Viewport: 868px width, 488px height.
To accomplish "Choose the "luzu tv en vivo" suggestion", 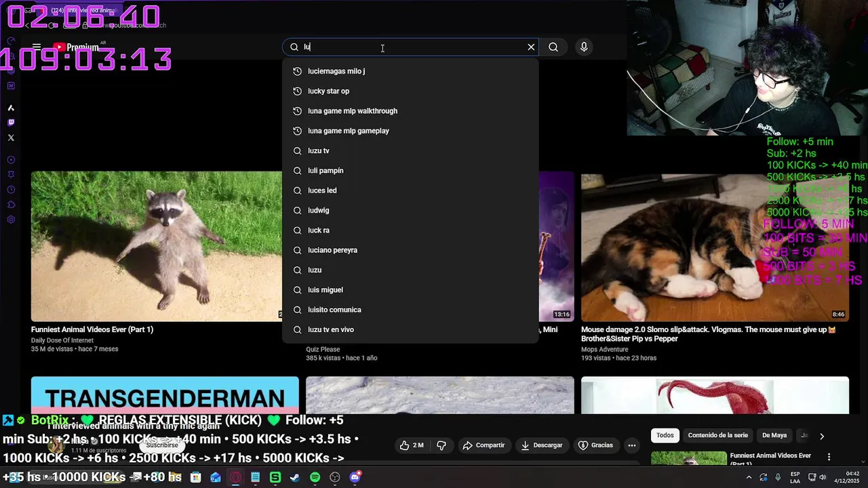I will click(410, 329).
